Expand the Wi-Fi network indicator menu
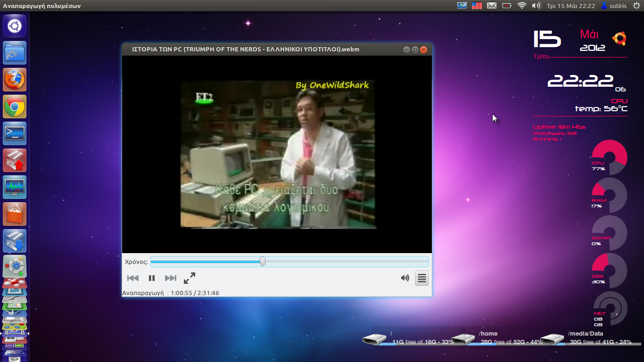This screenshot has height=362, width=644. point(521,6)
